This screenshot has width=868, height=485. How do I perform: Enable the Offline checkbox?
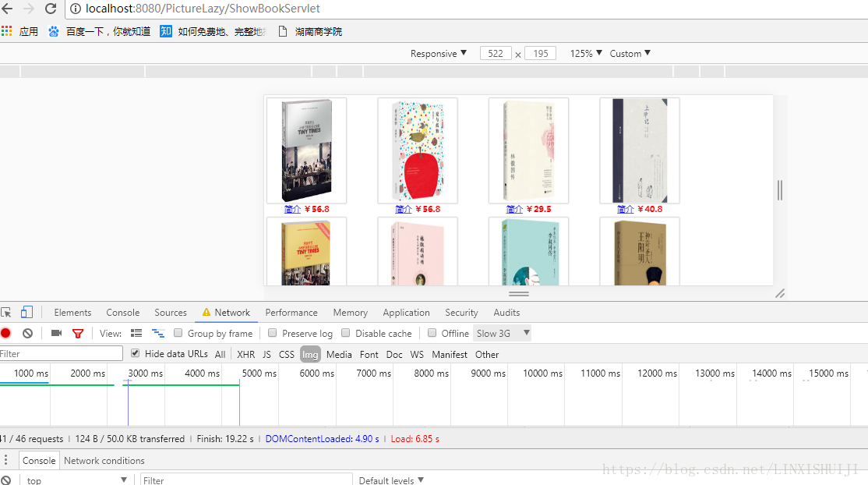[432, 333]
